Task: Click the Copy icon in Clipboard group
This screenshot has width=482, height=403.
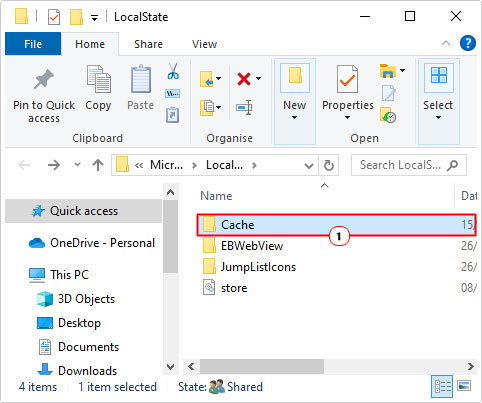Action: click(98, 79)
